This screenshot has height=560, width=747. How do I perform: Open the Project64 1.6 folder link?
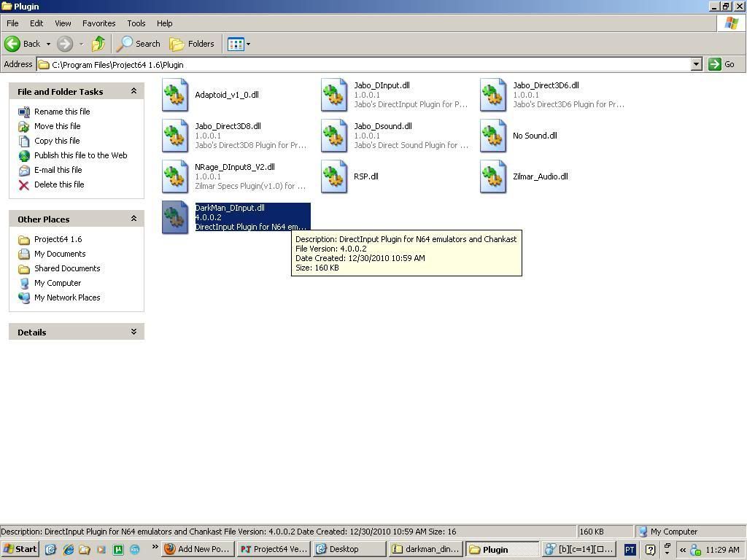click(x=58, y=239)
